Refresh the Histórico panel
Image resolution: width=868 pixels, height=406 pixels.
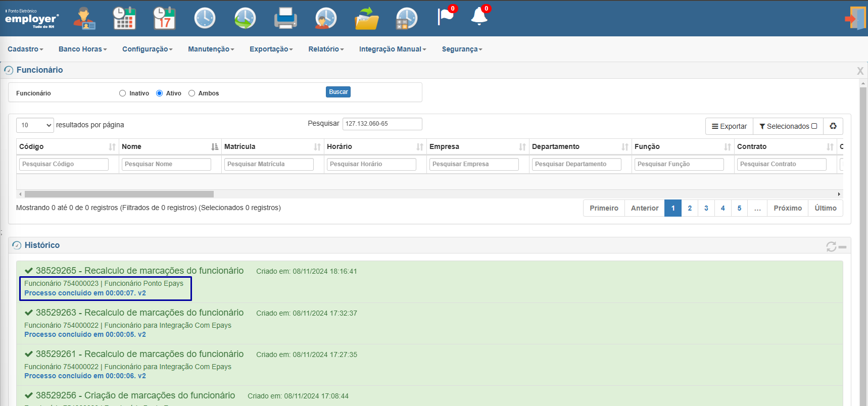(831, 246)
